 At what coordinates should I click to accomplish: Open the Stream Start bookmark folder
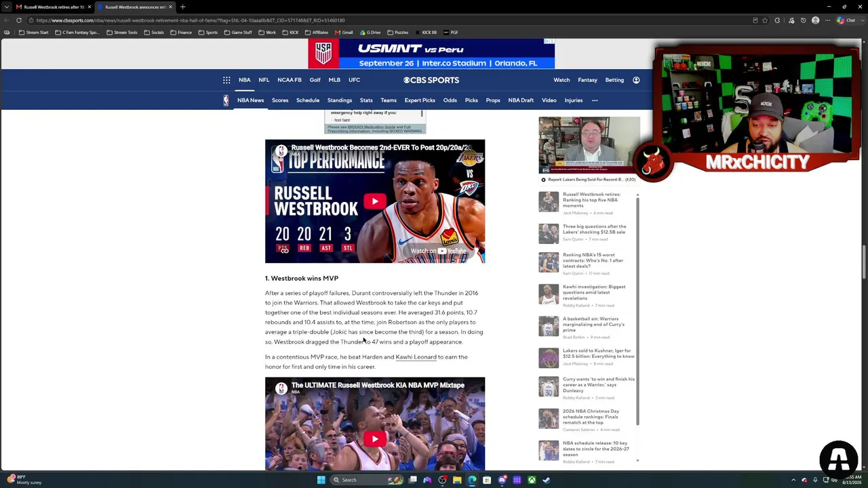coord(33,33)
